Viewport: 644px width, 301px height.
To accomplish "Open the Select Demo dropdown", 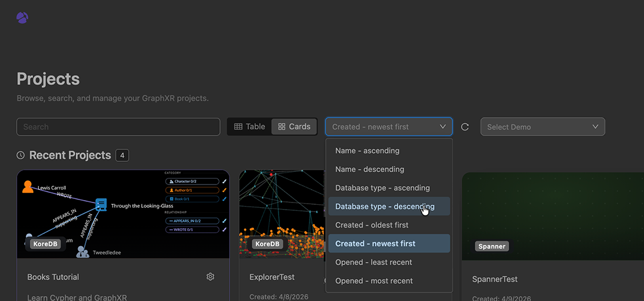I will tap(543, 127).
